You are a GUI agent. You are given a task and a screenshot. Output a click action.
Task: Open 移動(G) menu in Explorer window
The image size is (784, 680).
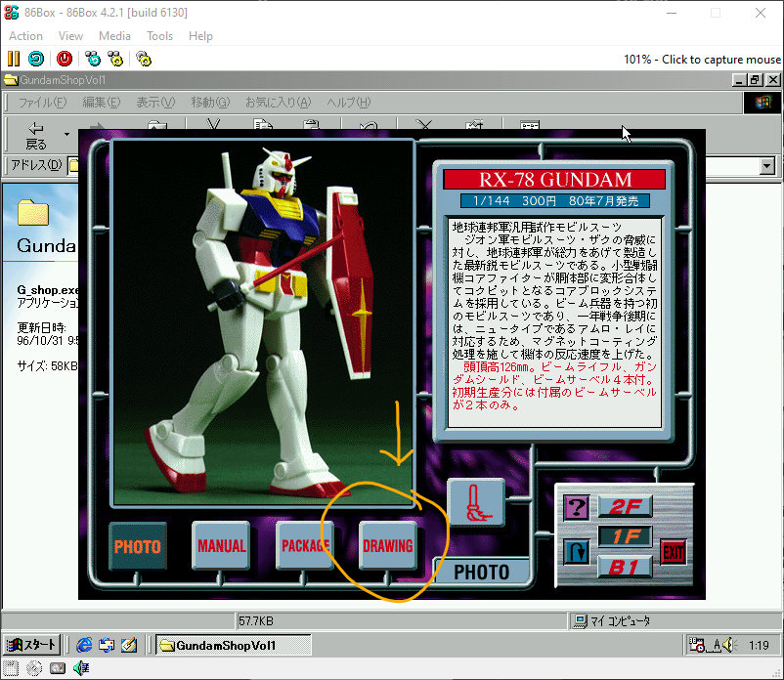[x=210, y=103]
